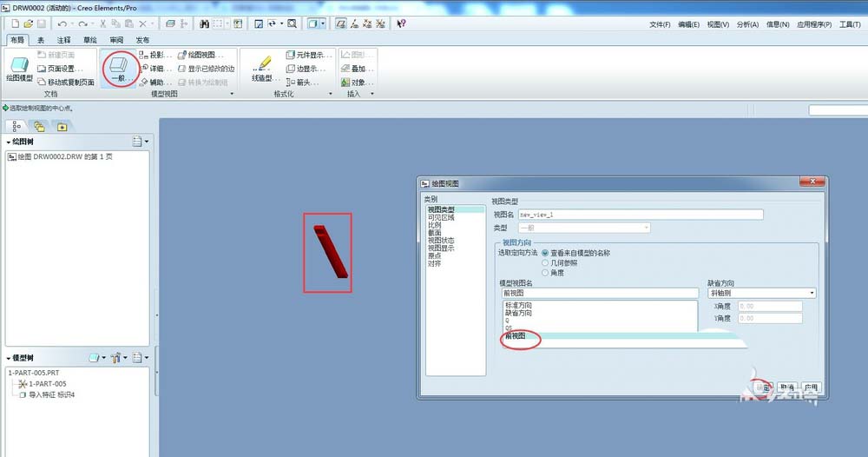868x457 pixels.
Task: Redo the last action
Action: pyautogui.click(x=83, y=23)
